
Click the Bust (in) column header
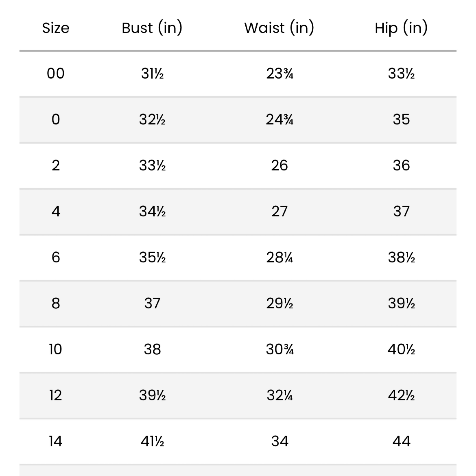tap(152, 28)
